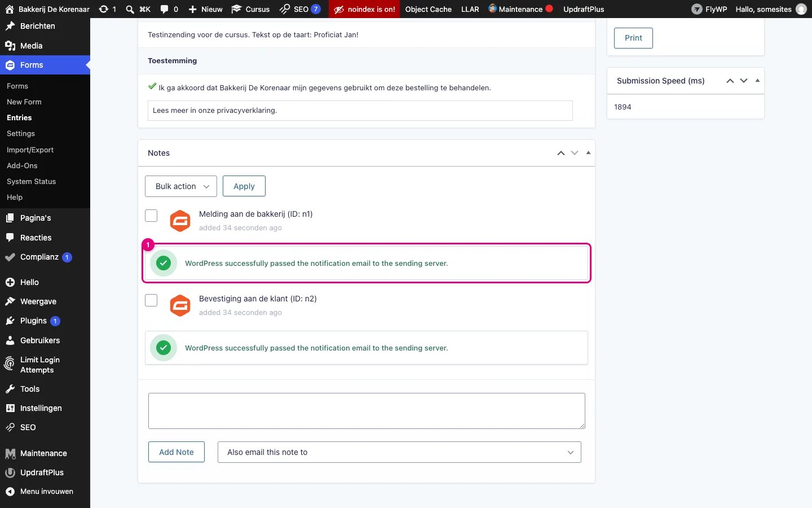Open System Status in the Forms submenu
812x508 pixels.
tap(32, 182)
